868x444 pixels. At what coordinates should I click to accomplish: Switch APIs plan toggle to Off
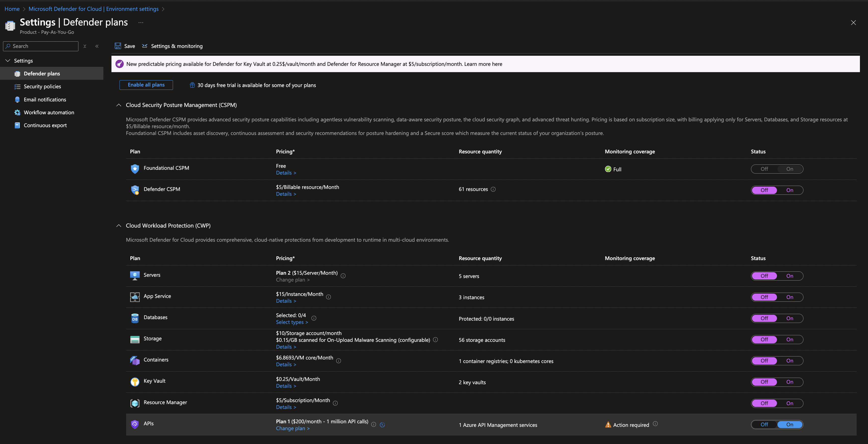[x=764, y=424]
